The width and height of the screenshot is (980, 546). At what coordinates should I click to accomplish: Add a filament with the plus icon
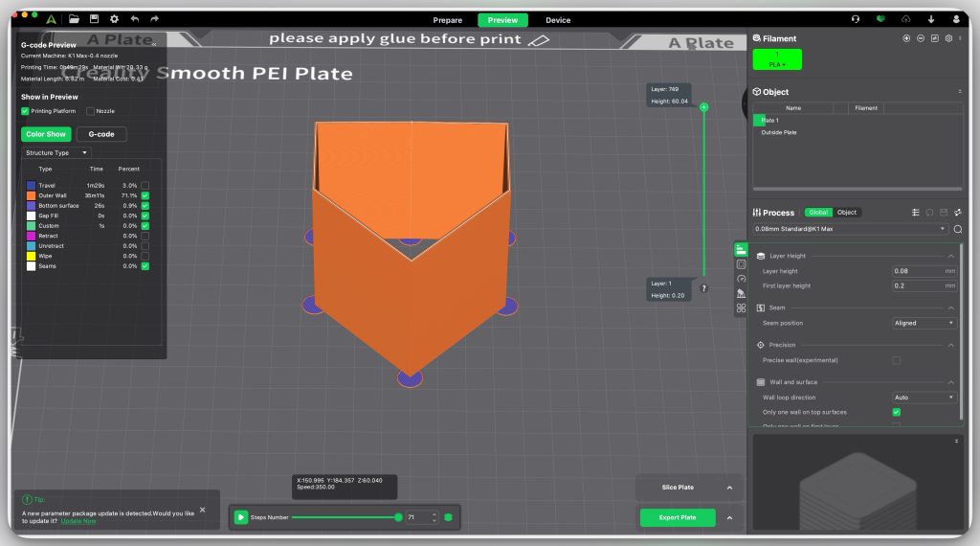[906, 38]
